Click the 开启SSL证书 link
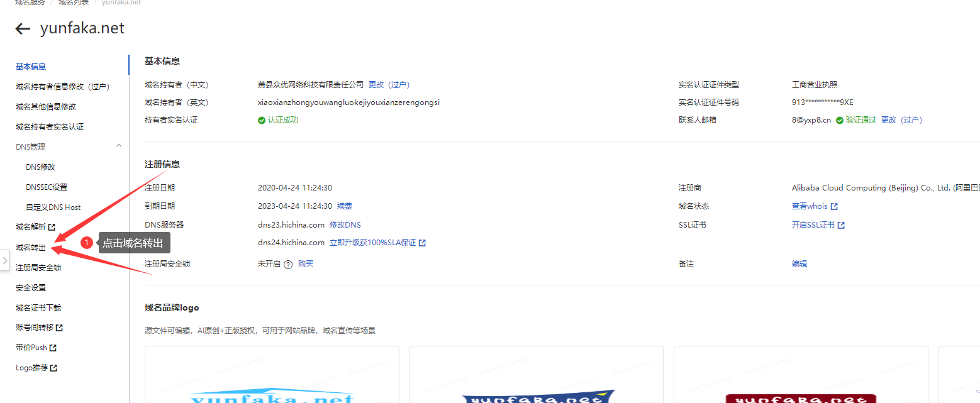The height and width of the screenshot is (403, 980). pos(813,225)
